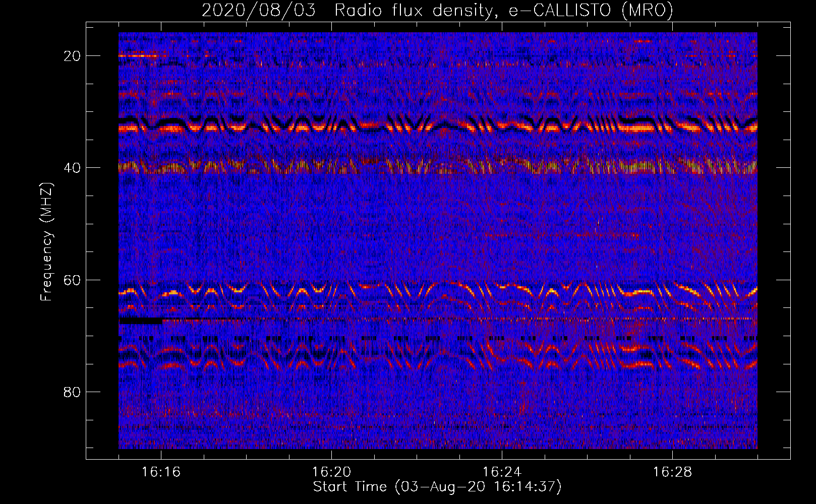Click the 20 MHz frequency tick label
The height and width of the screenshot is (504, 816).
click(x=72, y=56)
